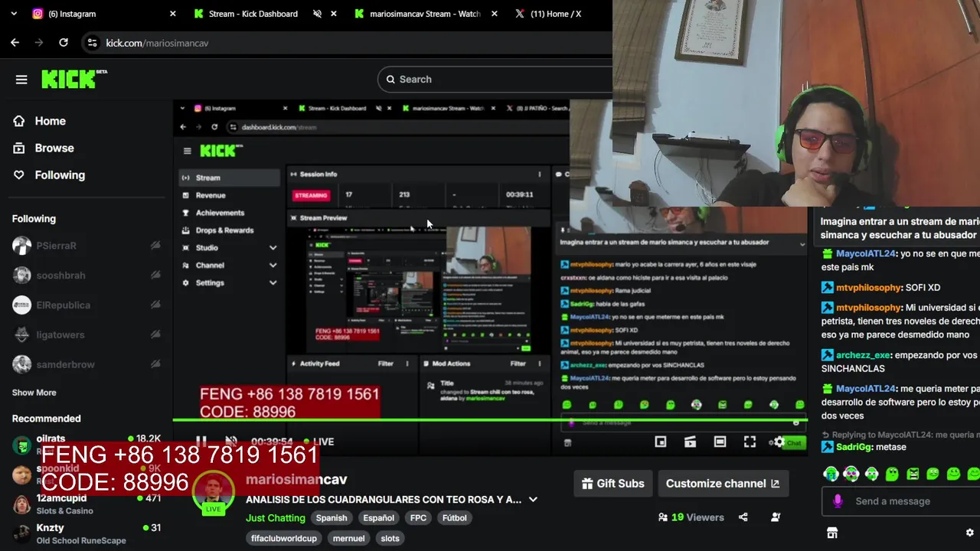
Task: Click the green video progress bar
Action: [490, 419]
